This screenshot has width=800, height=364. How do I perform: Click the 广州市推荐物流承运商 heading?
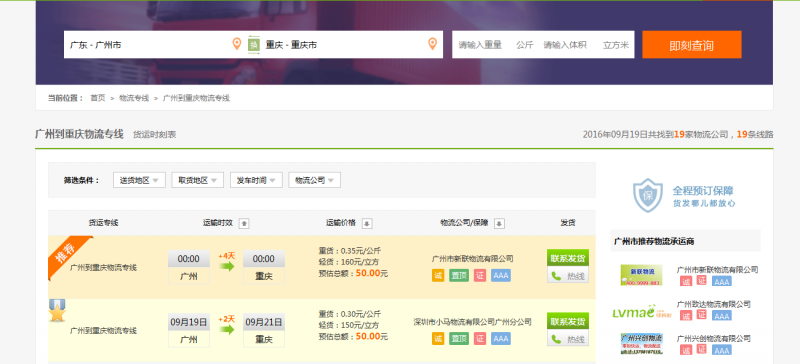click(654, 241)
